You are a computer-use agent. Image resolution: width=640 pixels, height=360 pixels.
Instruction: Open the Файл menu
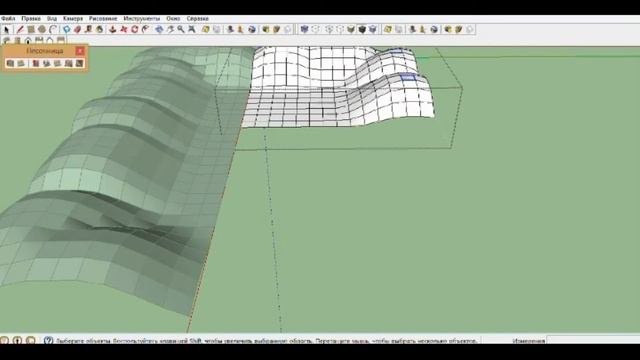8,19
